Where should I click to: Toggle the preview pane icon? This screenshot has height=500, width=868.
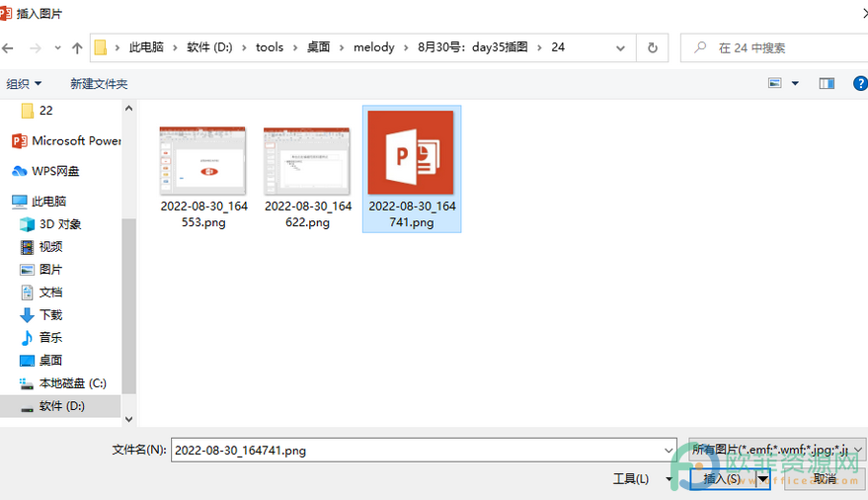click(x=827, y=84)
